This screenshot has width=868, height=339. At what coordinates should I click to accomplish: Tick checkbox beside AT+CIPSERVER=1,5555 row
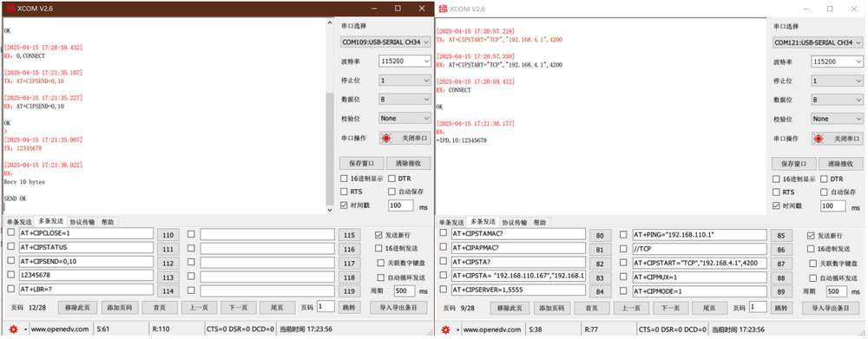(x=444, y=289)
